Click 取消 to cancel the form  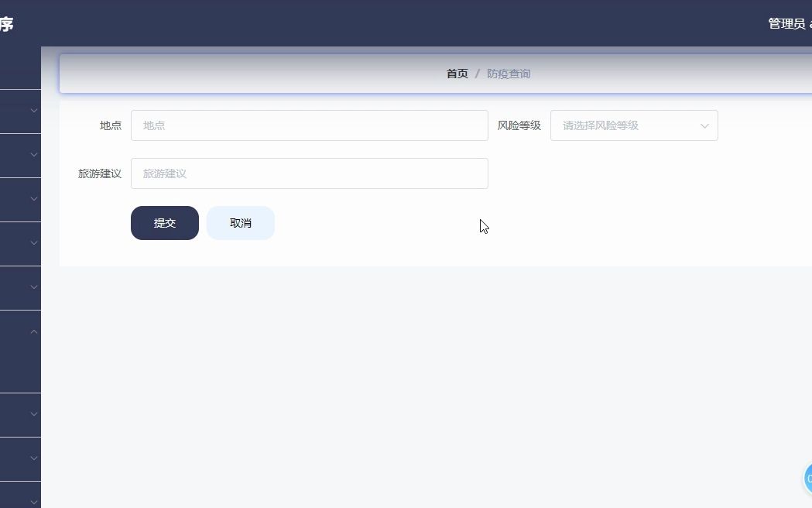[240, 222]
